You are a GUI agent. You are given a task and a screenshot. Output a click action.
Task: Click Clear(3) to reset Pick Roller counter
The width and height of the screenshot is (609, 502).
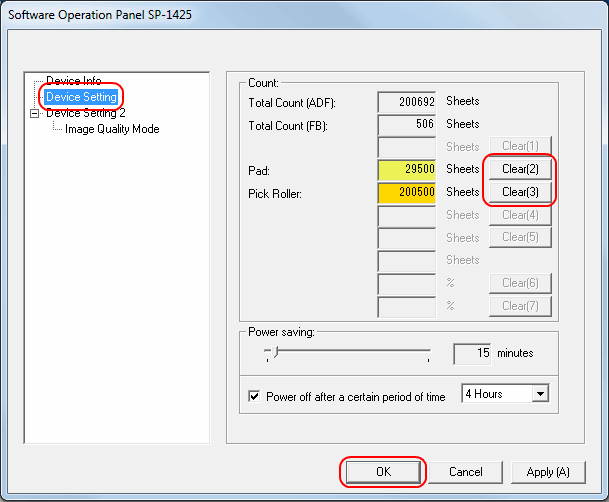pyautogui.click(x=520, y=192)
